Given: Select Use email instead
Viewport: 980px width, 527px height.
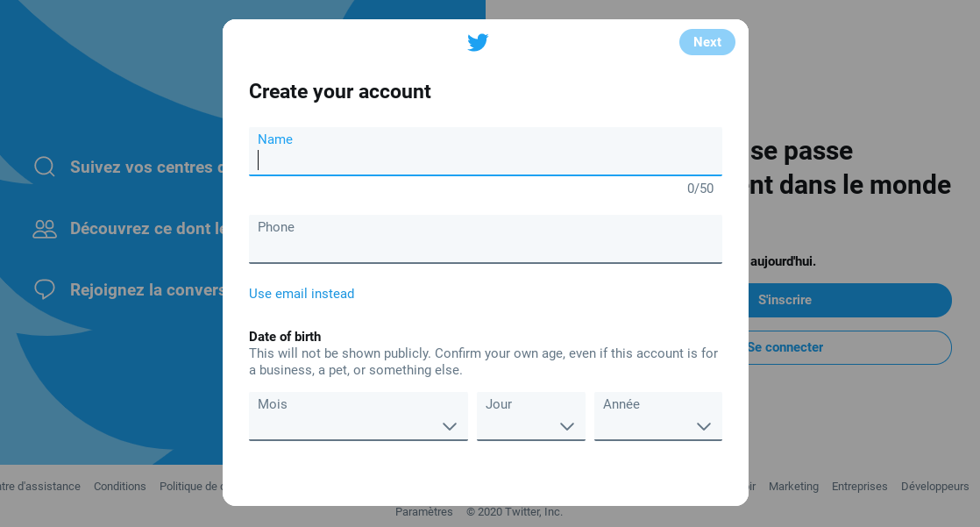Looking at the screenshot, I should 302,294.
